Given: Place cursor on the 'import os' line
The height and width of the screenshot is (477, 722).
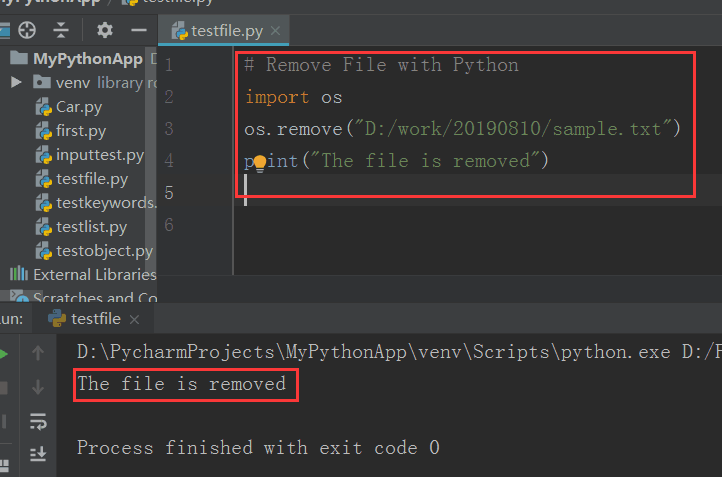Looking at the screenshot, I should tap(293, 97).
